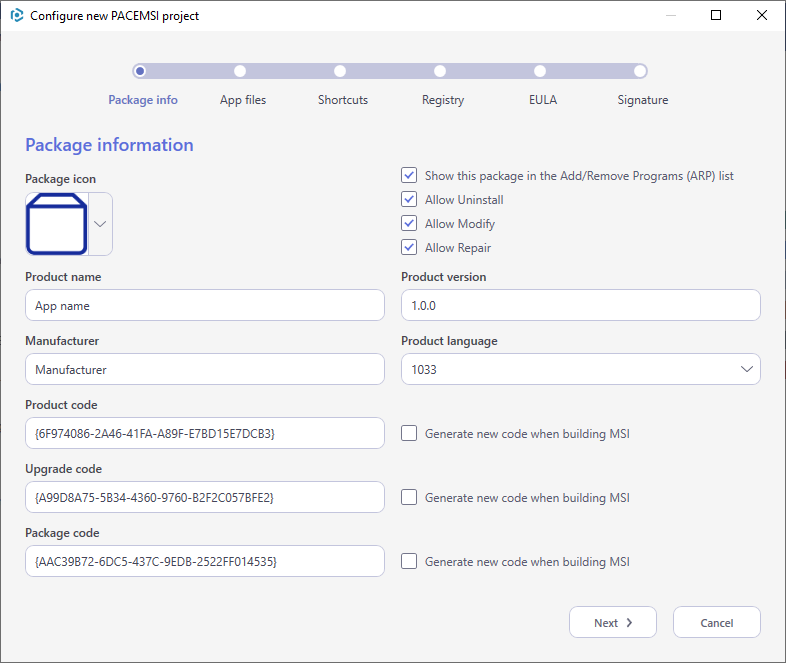Click the Signature progress dot
786x663 pixels.
(640, 71)
